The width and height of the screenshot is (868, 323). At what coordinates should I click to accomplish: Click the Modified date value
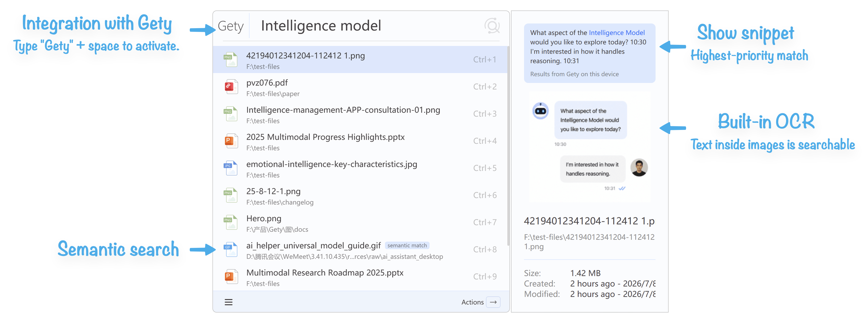pyautogui.click(x=613, y=294)
